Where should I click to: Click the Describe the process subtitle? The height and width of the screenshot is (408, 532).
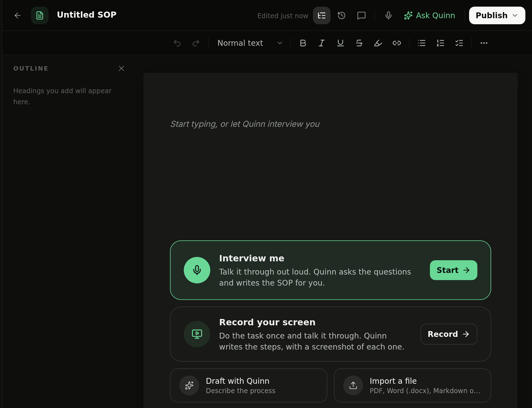241,391
